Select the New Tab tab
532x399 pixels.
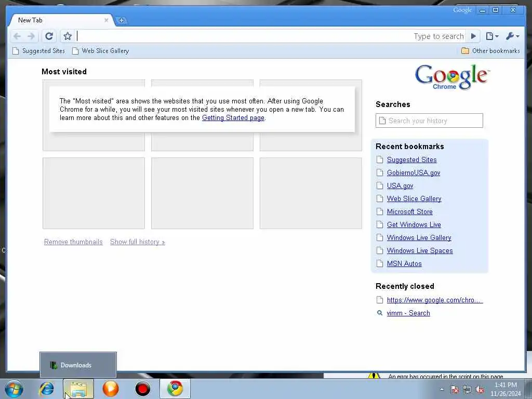pyautogui.click(x=60, y=20)
